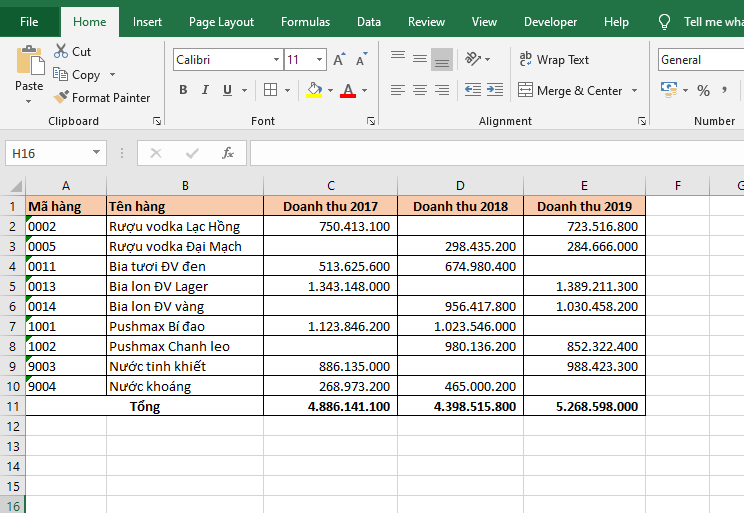The width and height of the screenshot is (744, 513).
Task: Click the Insert Function fx icon
Action: pyautogui.click(x=228, y=153)
